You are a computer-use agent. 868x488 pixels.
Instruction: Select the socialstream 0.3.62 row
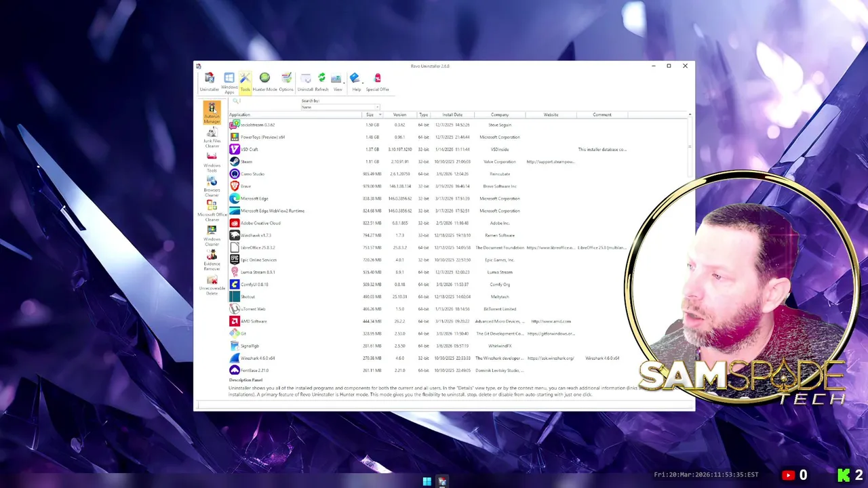coord(458,125)
